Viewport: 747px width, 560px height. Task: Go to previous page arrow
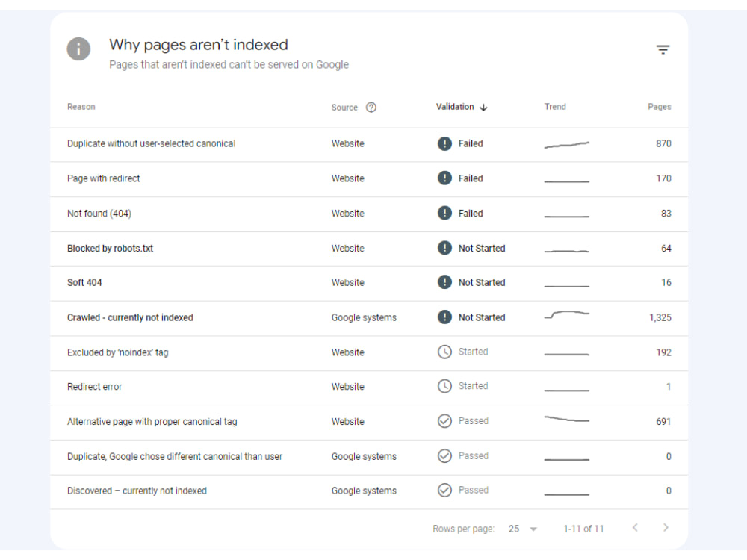[635, 528]
